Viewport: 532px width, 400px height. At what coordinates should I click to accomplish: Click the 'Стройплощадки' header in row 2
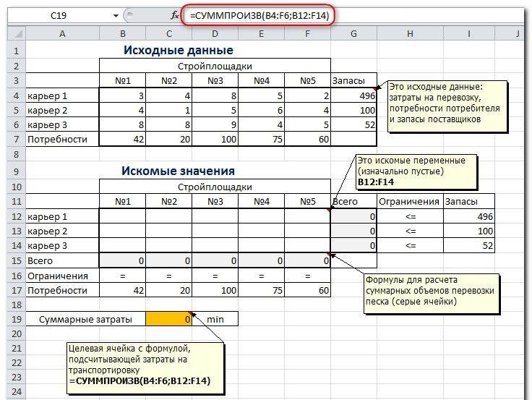[215, 66]
